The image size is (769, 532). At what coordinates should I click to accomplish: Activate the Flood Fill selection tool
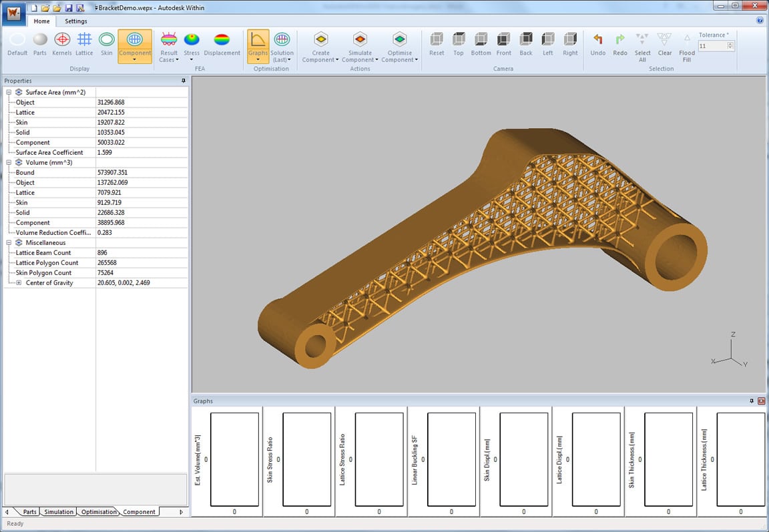pyautogui.click(x=687, y=46)
